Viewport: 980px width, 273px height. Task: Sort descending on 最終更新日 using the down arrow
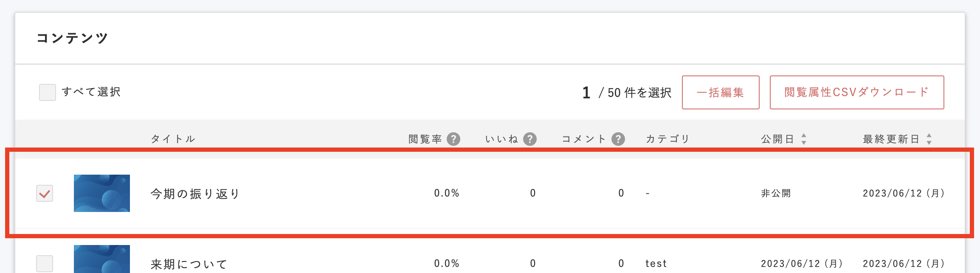click(x=929, y=142)
